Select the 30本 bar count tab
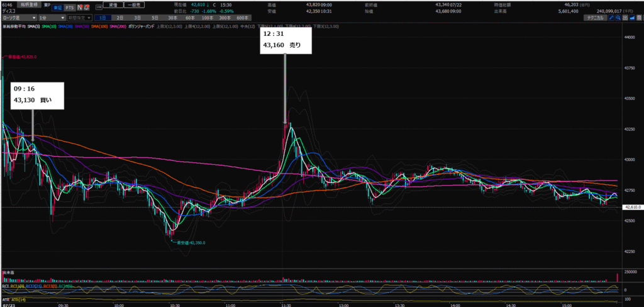 click(172, 18)
